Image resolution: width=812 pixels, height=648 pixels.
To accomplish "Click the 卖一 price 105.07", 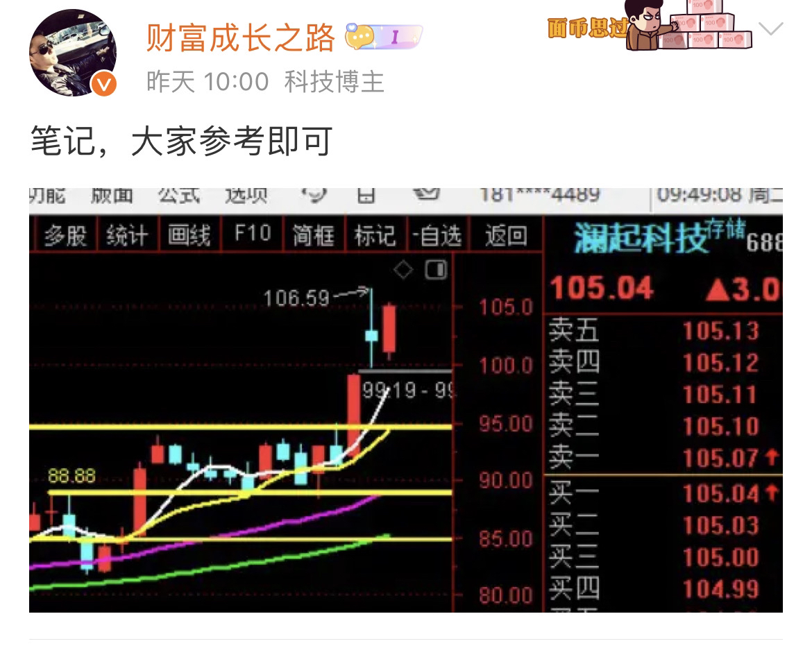I will (720, 459).
